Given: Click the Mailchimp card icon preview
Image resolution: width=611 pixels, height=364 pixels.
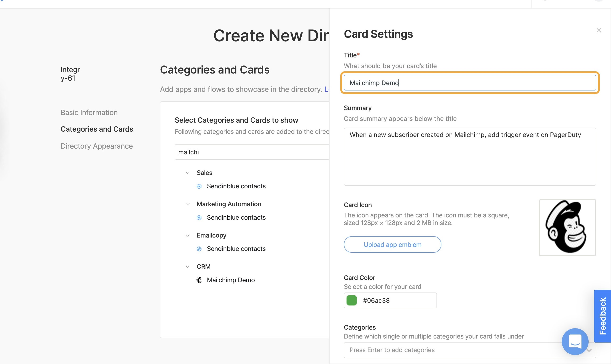Looking at the screenshot, I should (567, 227).
